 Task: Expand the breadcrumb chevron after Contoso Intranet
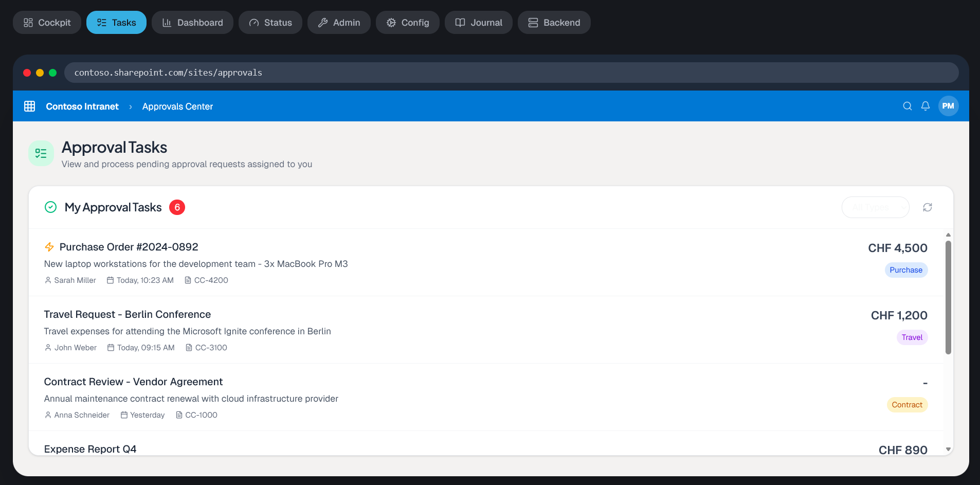tap(130, 106)
